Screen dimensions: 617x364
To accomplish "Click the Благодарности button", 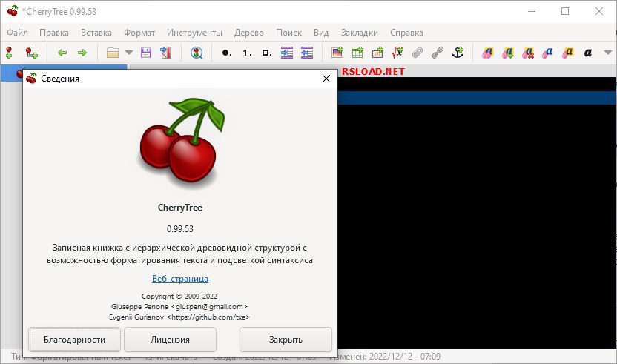I will pyautogui.click(x=74, y=340).
